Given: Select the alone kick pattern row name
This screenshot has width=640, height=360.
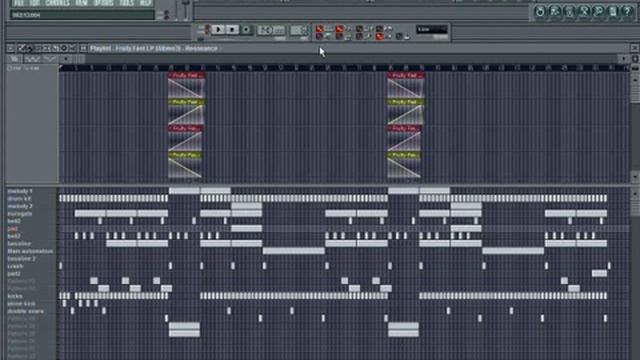Looking at the screenshot, I should tap(22, 304).
